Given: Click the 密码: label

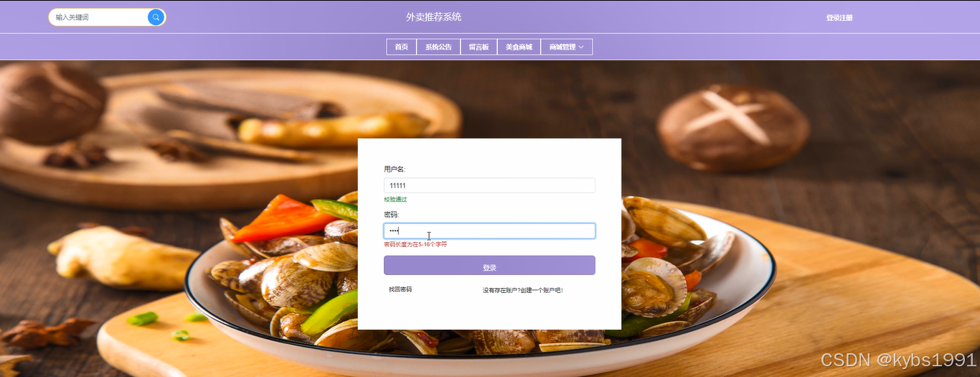Looking at the screenshot, I should [x=391, y=215].
